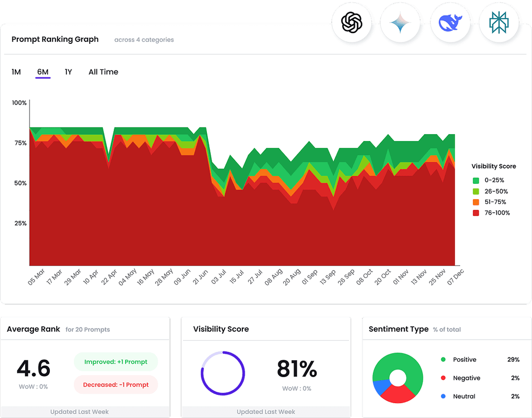Click the Decreased: -1 Prompt badge

[116, 384]
